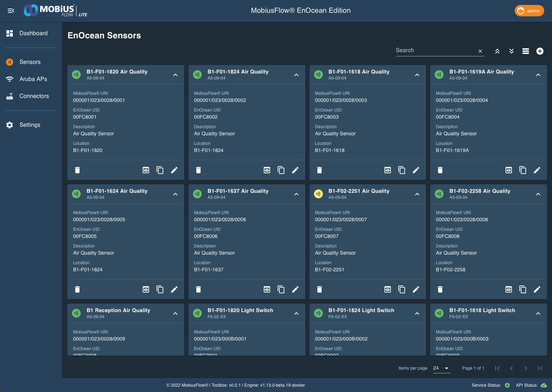Open the preview for B1-F01-1820 Air Quality sensor
The height and width of the screenshot is (392, 552).
146,170
